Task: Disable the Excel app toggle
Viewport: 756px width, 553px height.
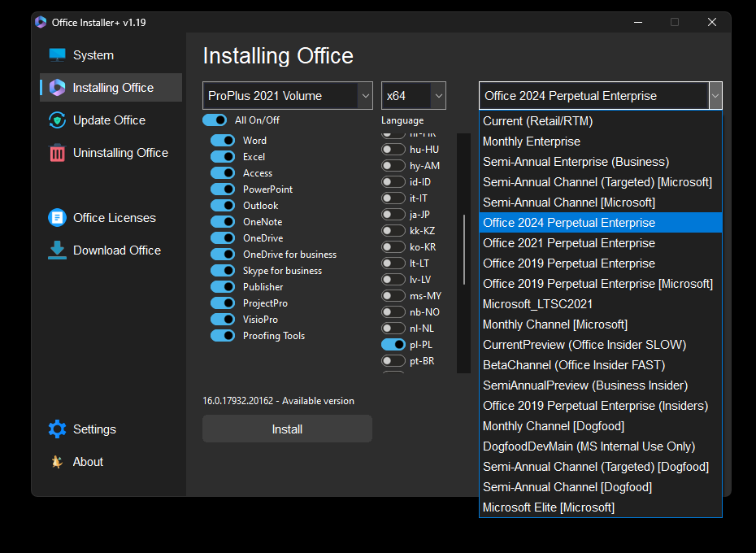Action: pos(223,157)
